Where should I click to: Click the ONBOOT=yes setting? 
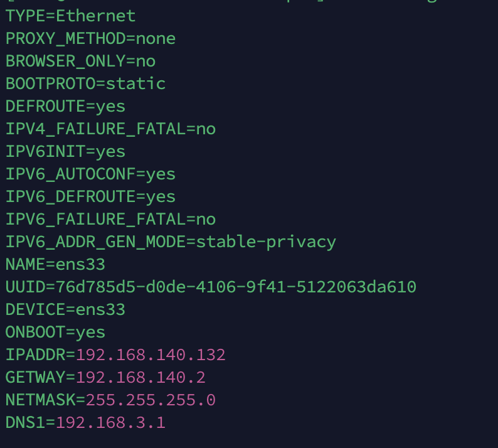[55, 333]
